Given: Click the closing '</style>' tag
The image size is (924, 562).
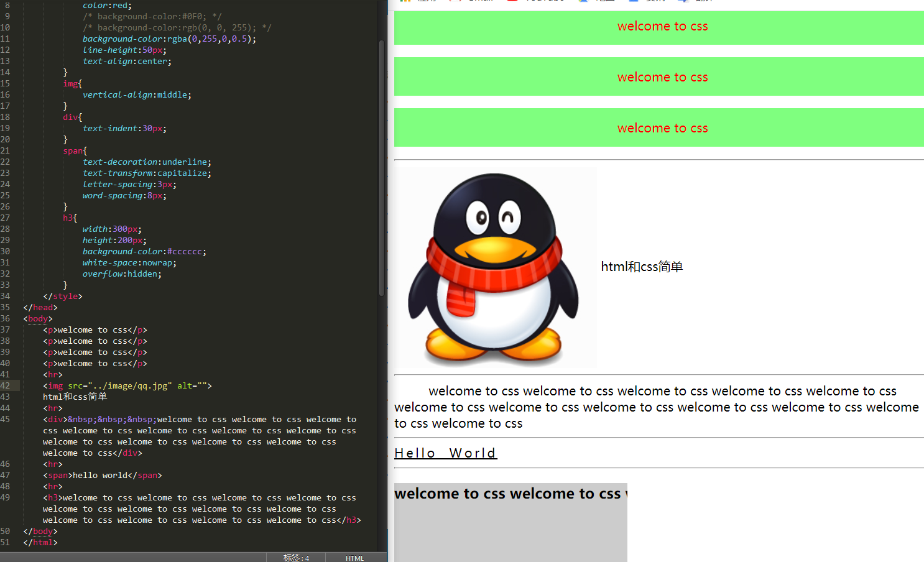Looking at the screenshot, I should point(63,297).
